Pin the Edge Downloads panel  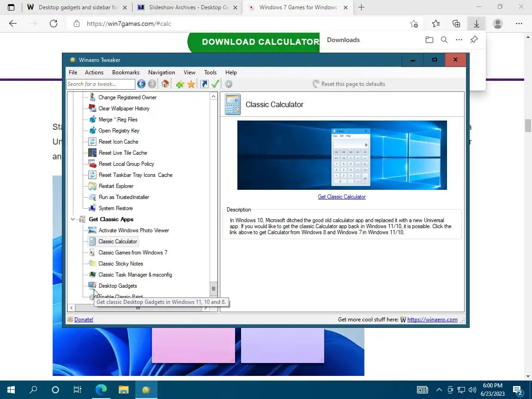click(474, 40)
